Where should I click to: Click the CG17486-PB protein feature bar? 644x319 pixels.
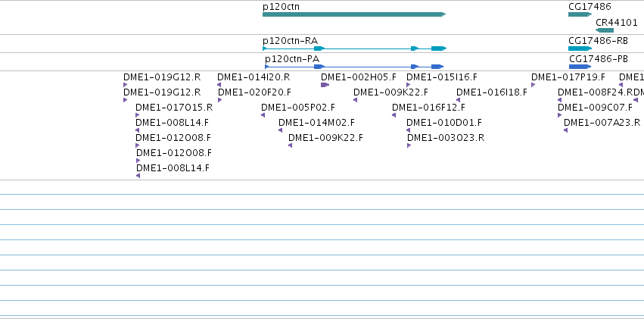[580, 67]
